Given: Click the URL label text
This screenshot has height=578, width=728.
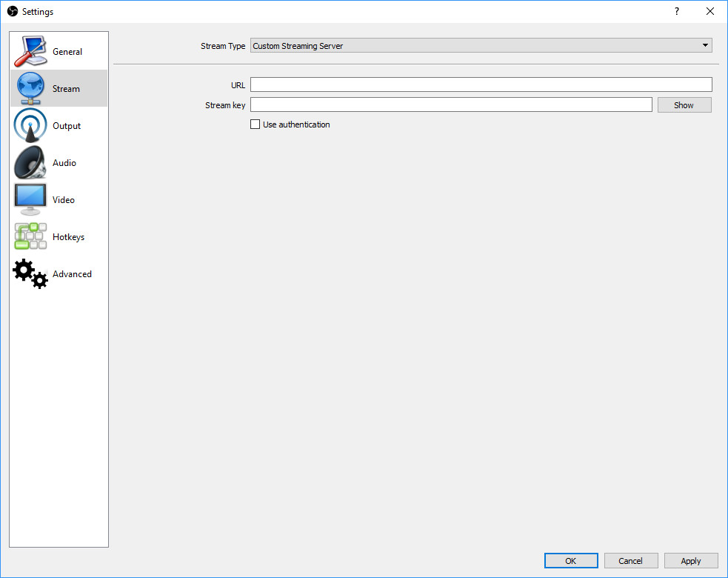Looking at the screenshot, I should pos(238,85).
